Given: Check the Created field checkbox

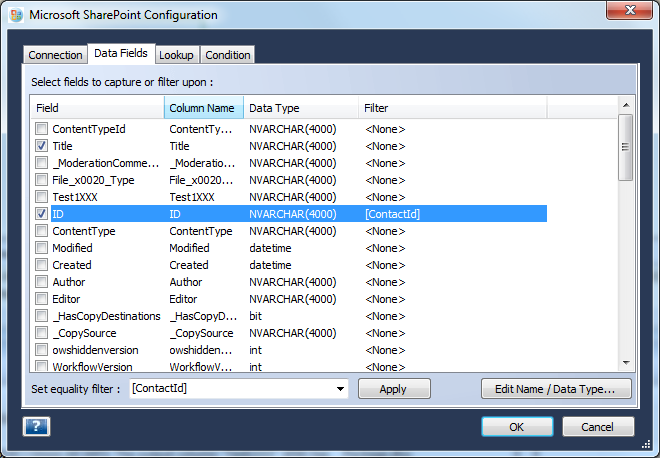Looking at the screenshot, I should 41,265.
